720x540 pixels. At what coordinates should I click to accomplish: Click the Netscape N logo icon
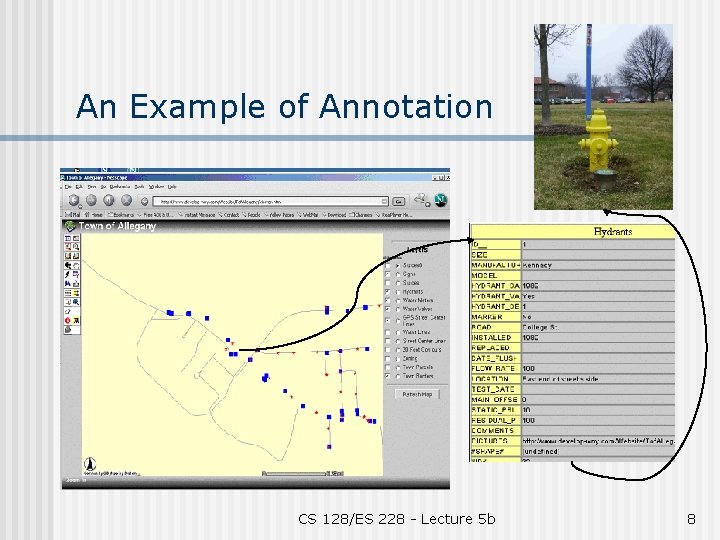[440, 200]
